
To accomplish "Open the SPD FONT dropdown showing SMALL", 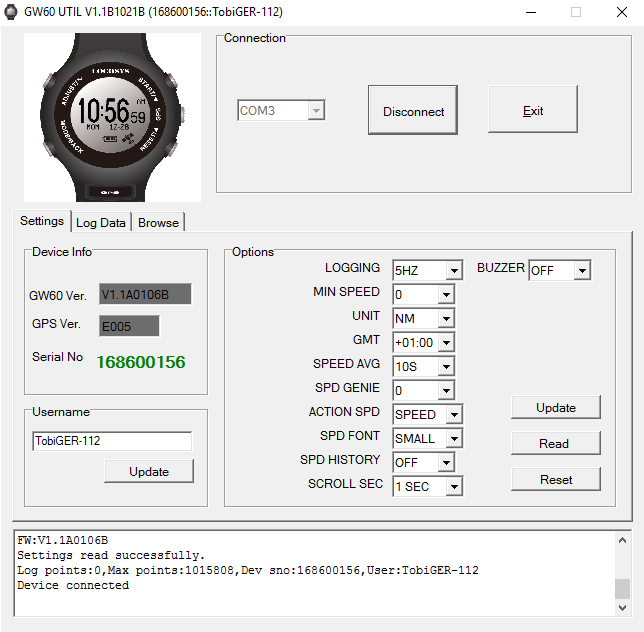I will coord(454,438).
